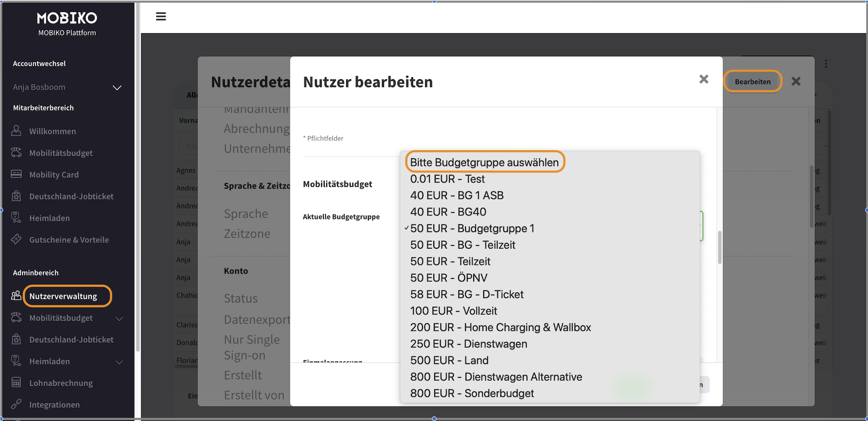Image resolution: width=868 pixels, height=421 pixels.
Task: Pick 58 EUR - BG - D-Ticket option
Action: pyautogui.click(x=466, y=295)
